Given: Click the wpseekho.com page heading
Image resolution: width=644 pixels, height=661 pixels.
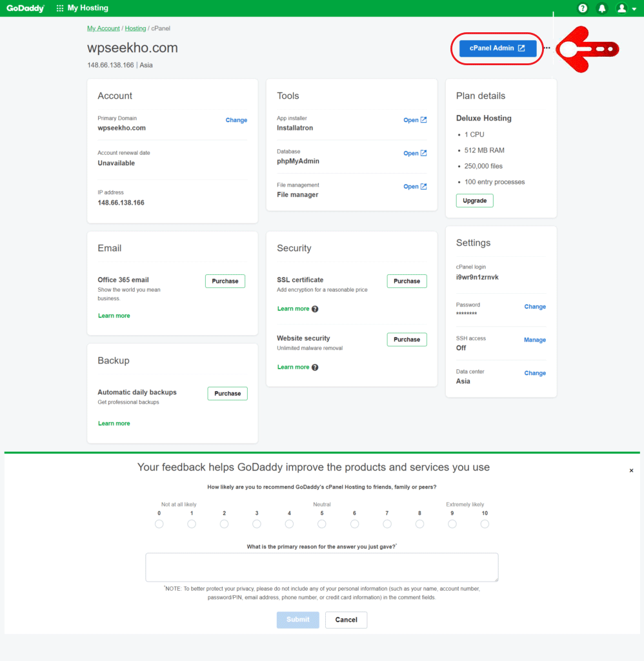Looking at the screenshot, I should tap(132, 48).
